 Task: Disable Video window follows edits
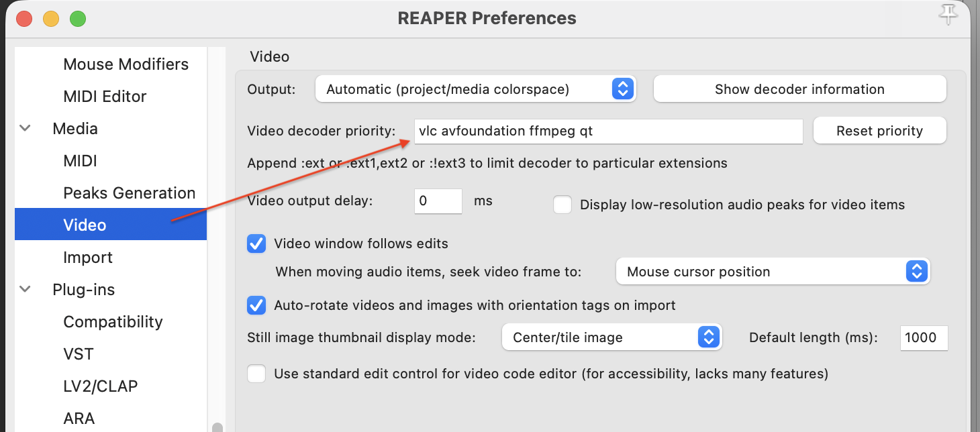coord(256,244)
